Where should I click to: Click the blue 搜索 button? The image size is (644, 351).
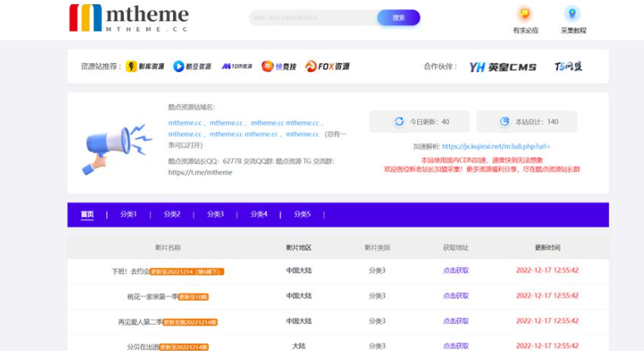[398, 18]
